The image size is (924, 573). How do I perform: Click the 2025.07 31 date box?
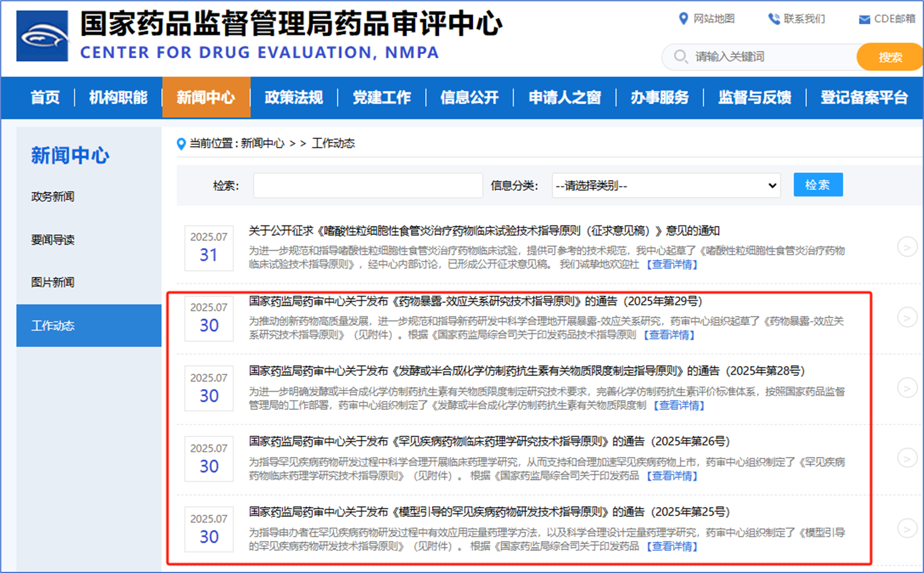click(209, 248)
